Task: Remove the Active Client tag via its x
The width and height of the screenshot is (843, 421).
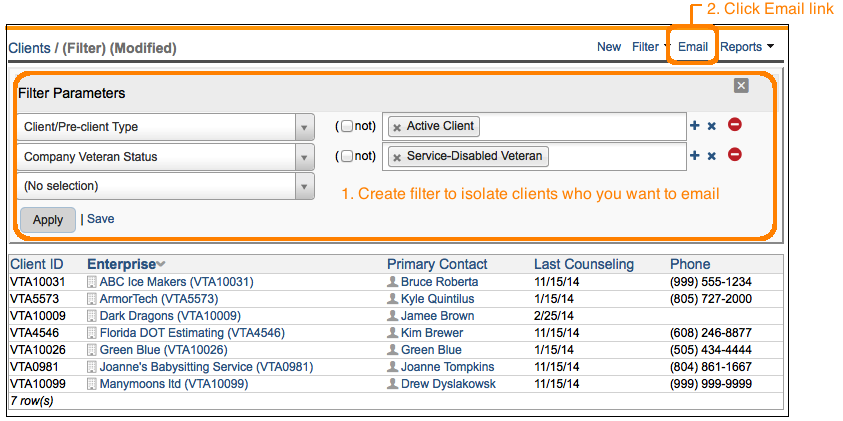Action: click(397, 127)
